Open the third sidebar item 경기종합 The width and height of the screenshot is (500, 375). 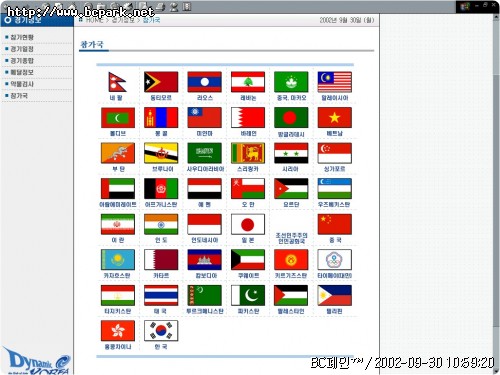(x=22, y=61)
